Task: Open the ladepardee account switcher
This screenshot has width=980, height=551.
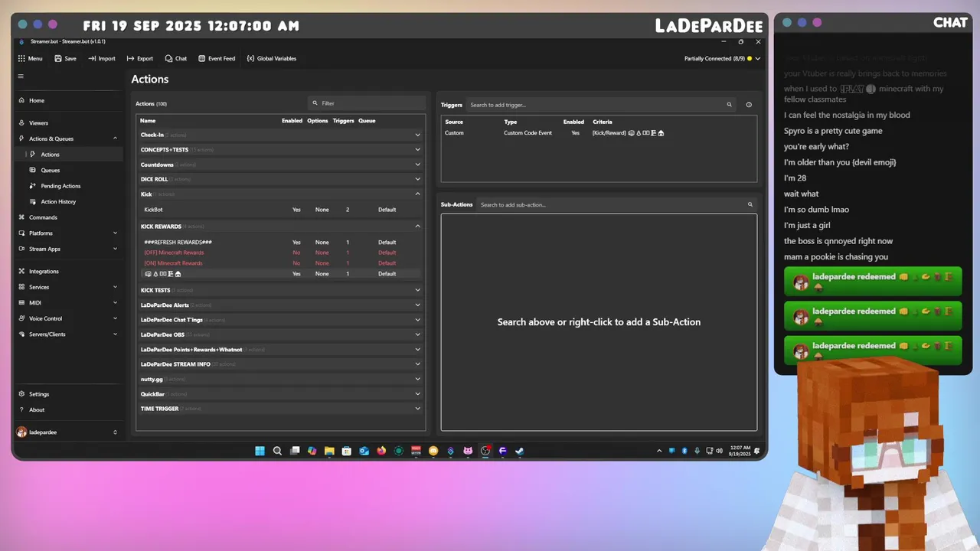Action: click(x=68, y=432)
